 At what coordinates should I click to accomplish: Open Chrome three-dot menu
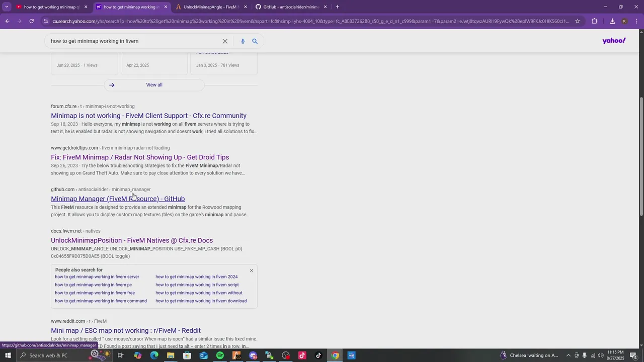pyautogui.click(x=637, y=21)
